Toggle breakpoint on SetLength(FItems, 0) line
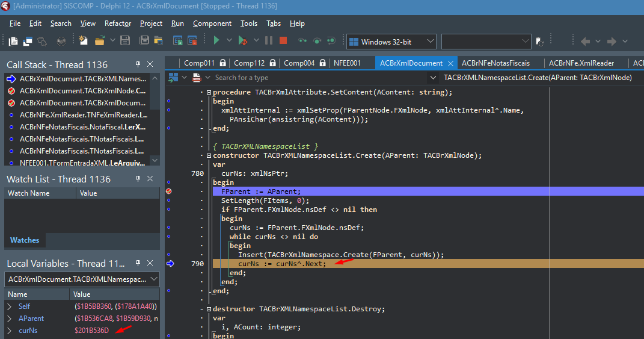 point(169,201)
